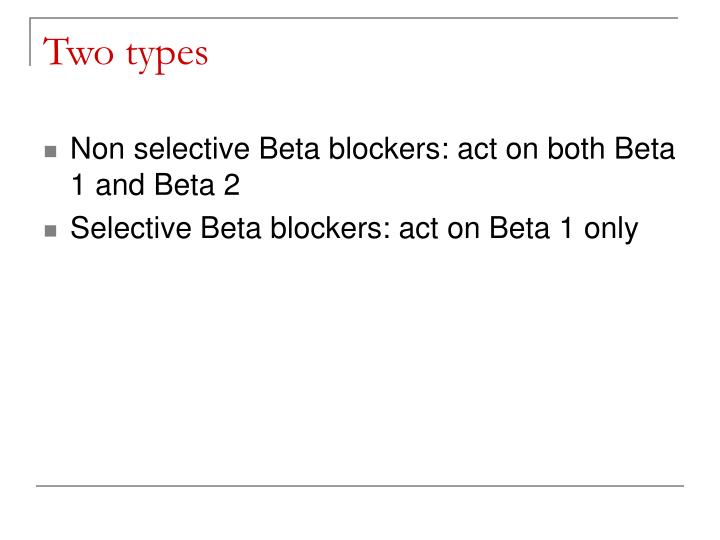Screen dimensions: 720x540
Task: Click the "Two types" slide title
Action: pos(124,51)
